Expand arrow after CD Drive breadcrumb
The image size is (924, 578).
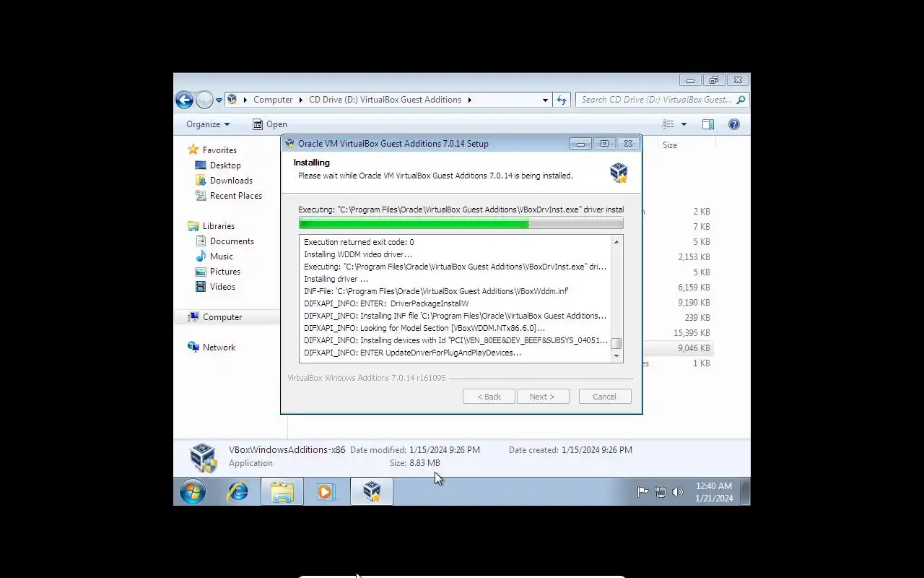[x=469, y=100]
